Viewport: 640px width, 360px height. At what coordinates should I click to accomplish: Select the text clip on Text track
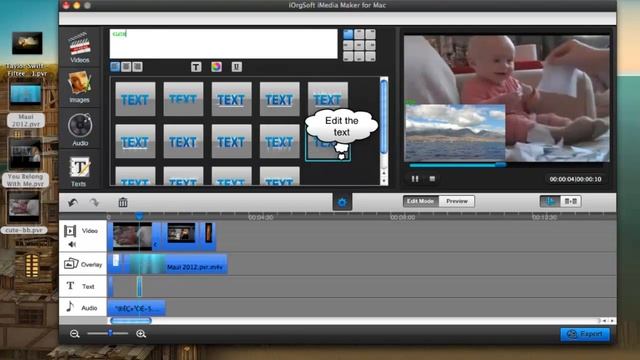point(140,286)
